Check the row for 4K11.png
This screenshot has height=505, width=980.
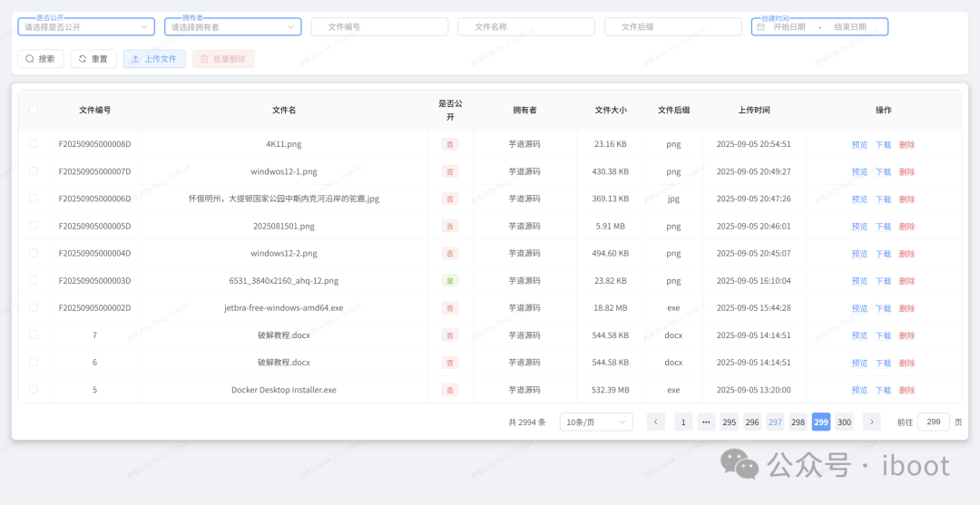34,143
